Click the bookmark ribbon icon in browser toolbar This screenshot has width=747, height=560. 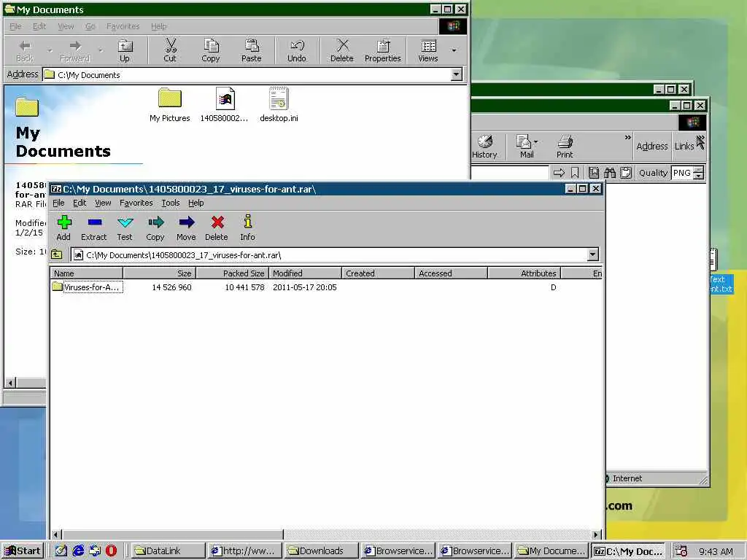pos(575,173)
